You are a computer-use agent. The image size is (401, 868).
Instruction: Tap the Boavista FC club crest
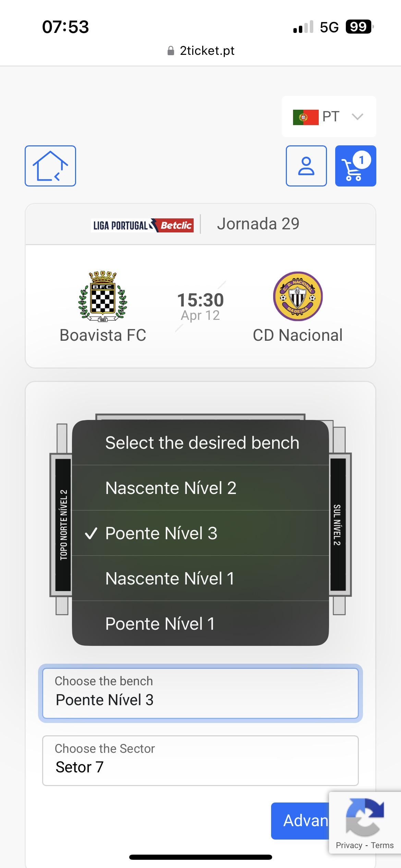click(102, 297)
